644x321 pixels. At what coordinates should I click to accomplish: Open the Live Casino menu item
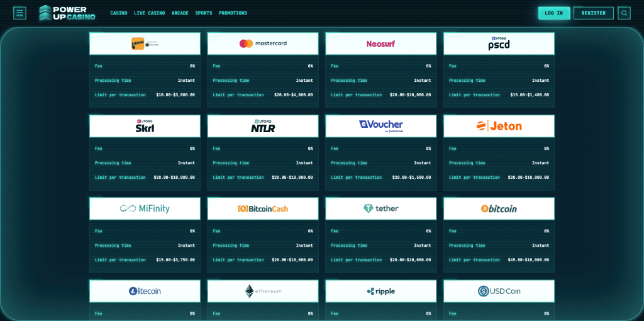pyautogui.click(x=150, y=13)
